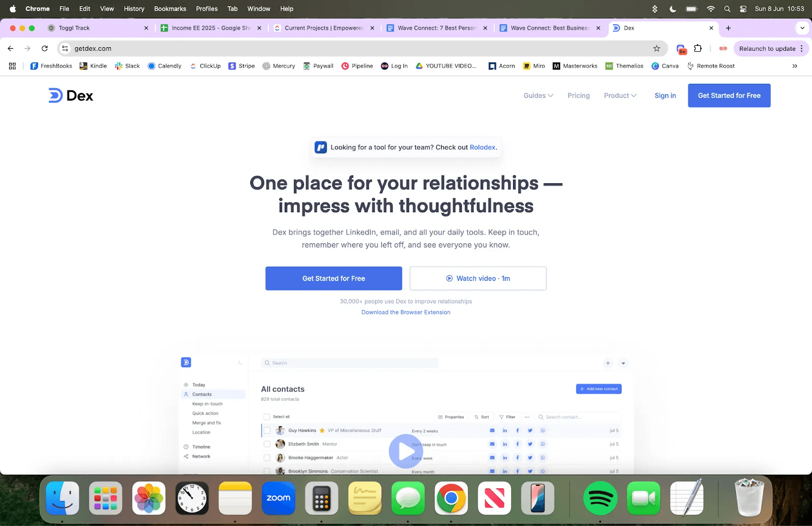
Task: Play the Dex demo video preview
Action: [405, 451]
